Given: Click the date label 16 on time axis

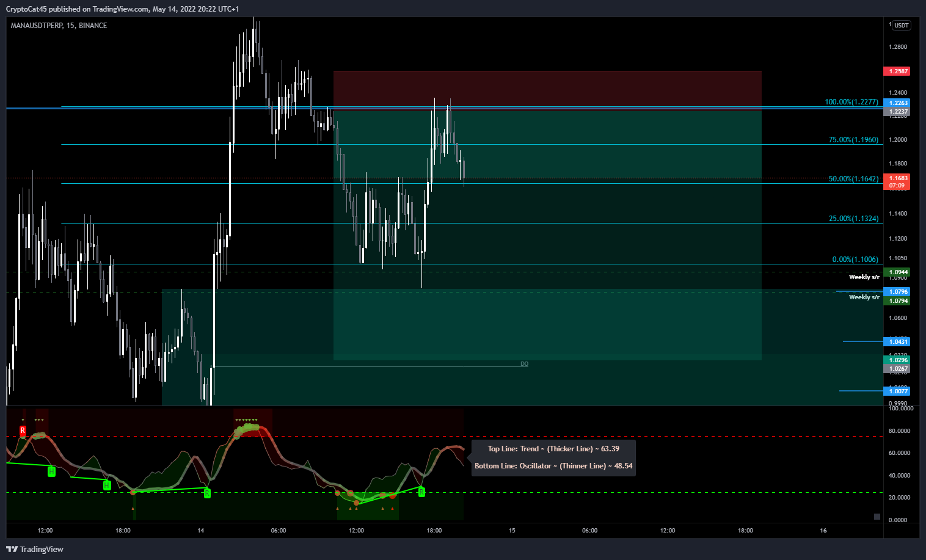Looking at the screenshot, I should pyautogui.click(x=823, y=531).
